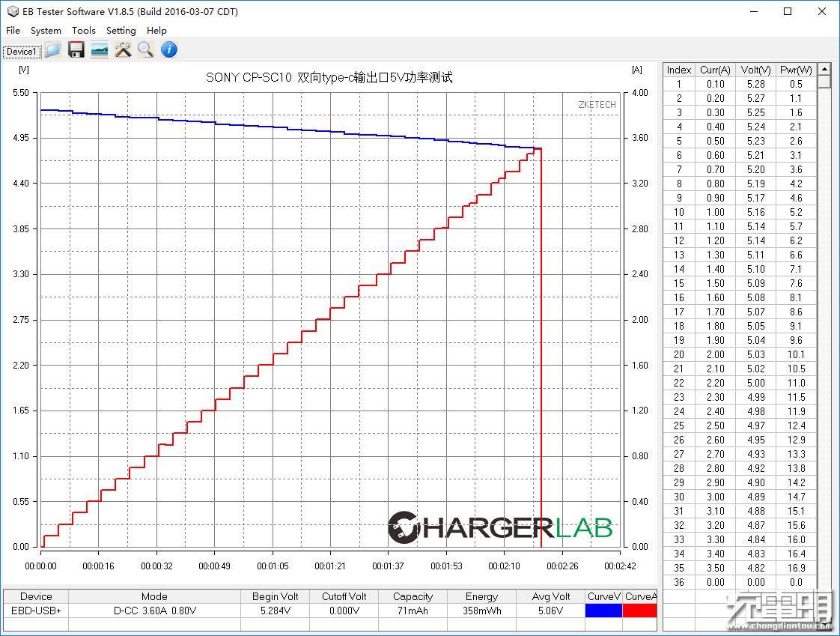
Task: Save the chart with the picture icon
Action: [x=100, y=50]
